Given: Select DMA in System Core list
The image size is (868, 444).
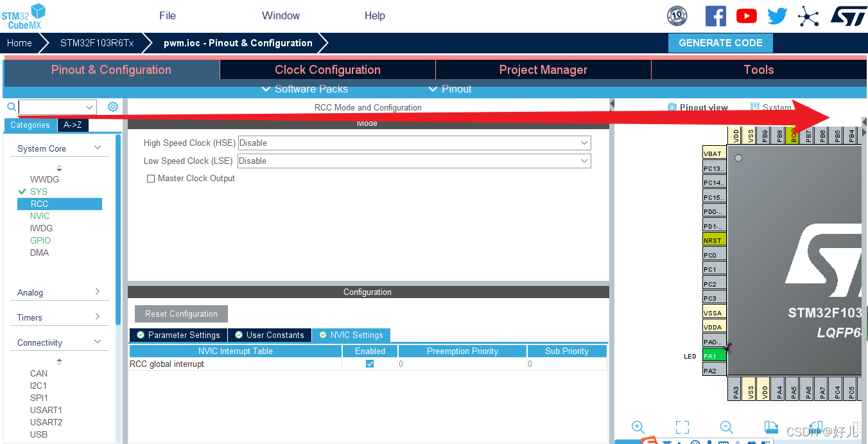Looking at the screenshot, I should 39,253.
